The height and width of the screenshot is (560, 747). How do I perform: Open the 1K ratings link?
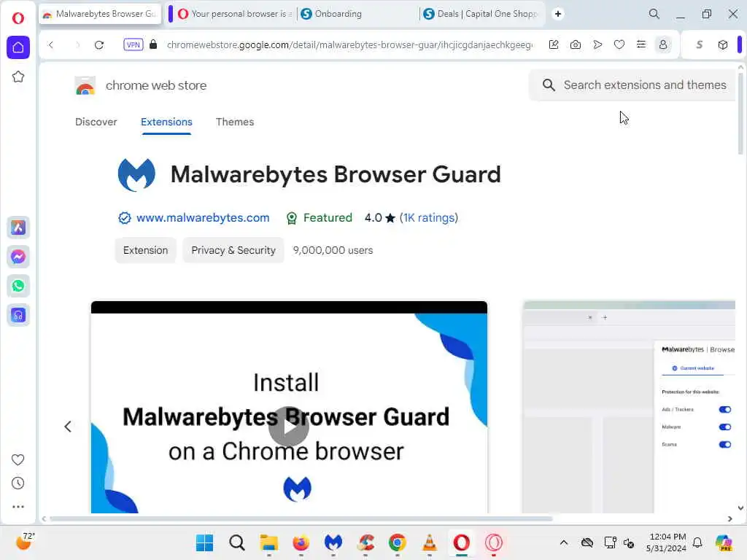[x=428, y=217]
